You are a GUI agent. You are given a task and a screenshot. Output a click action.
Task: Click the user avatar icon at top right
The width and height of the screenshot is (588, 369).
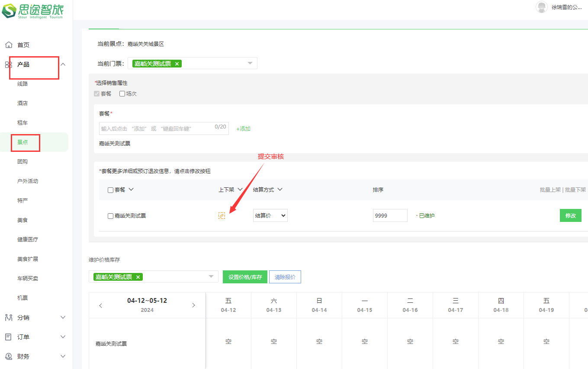pos(541,7)
